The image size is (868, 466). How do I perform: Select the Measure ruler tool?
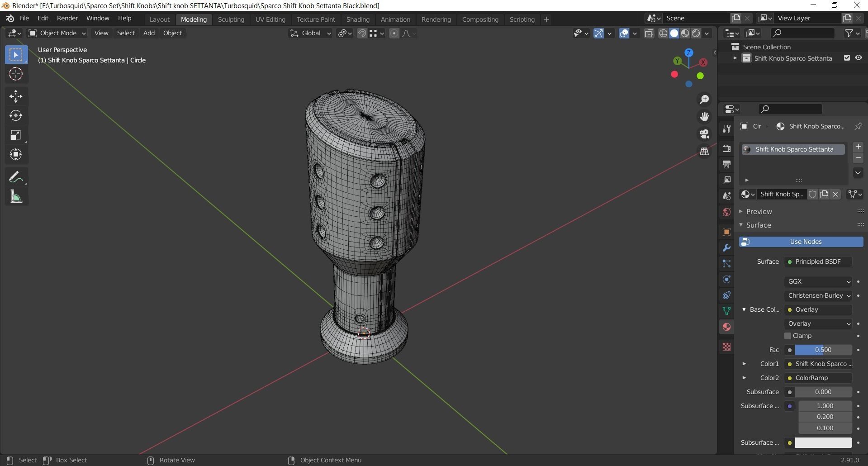[x=16, y=196]
